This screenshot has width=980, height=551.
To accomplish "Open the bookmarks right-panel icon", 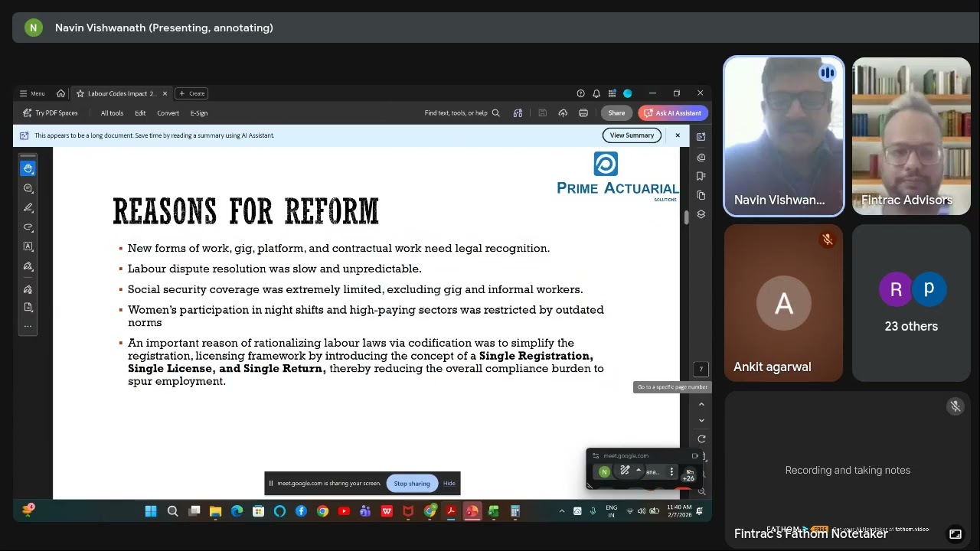I will (701, 176).
